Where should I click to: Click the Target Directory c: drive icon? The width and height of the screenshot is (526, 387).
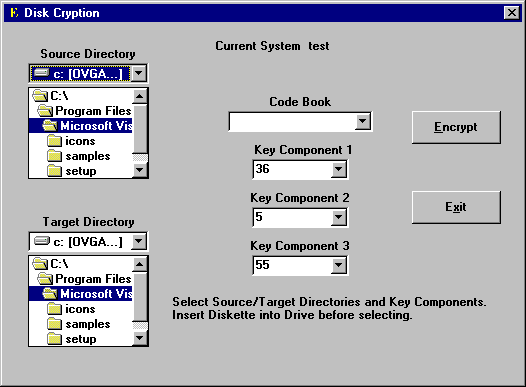42,241
